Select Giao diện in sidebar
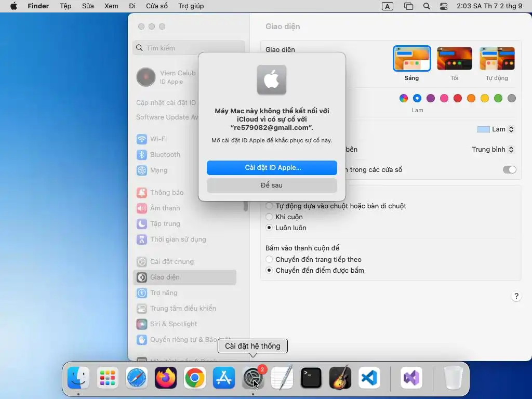 coord(184,277)
